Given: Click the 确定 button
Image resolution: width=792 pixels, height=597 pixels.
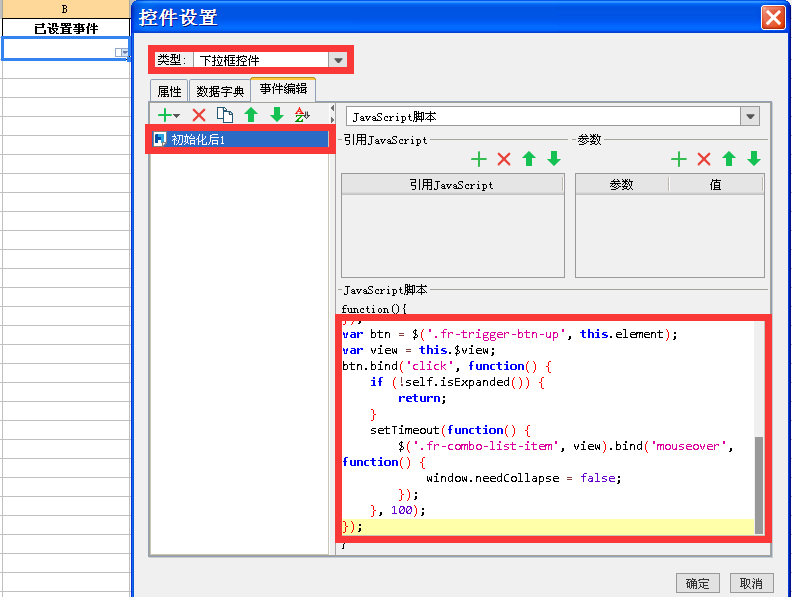Looking at the screenshot, I should click(698, 583).
